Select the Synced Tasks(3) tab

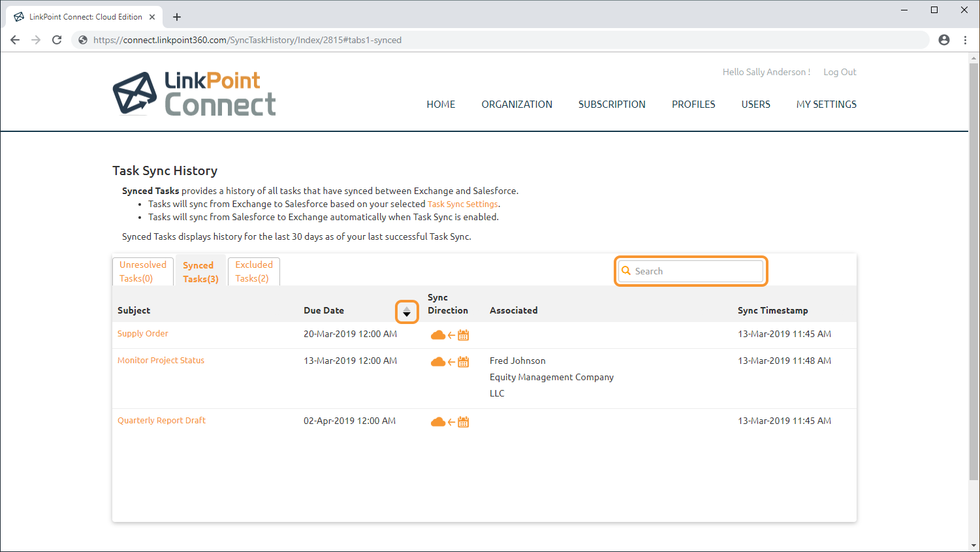pos(200,272)
